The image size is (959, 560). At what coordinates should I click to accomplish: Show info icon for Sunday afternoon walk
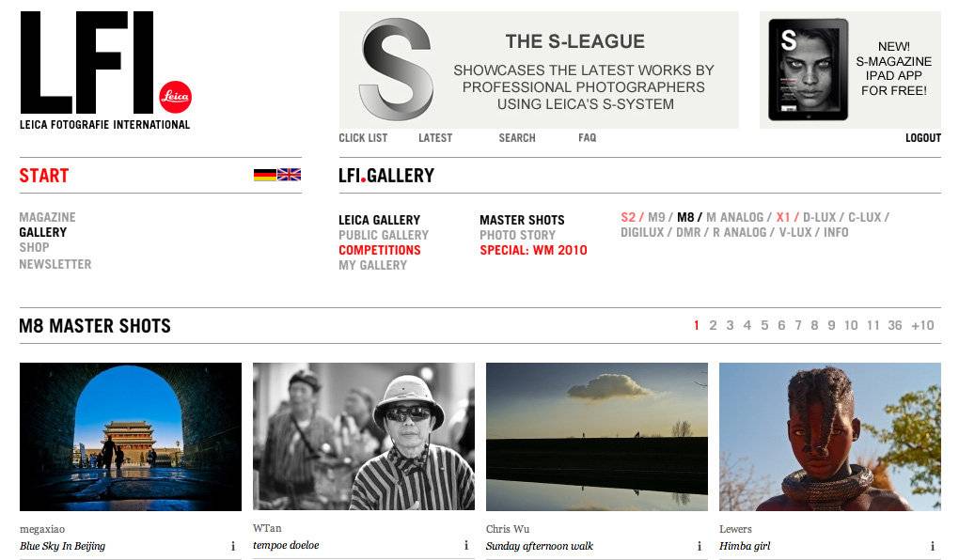(700, 546)
